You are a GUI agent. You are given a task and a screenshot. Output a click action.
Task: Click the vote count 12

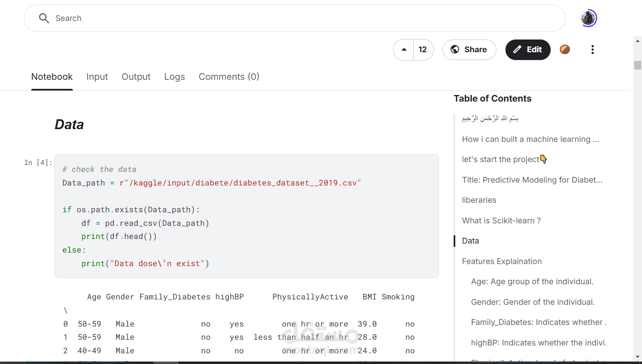pos(423,50)
